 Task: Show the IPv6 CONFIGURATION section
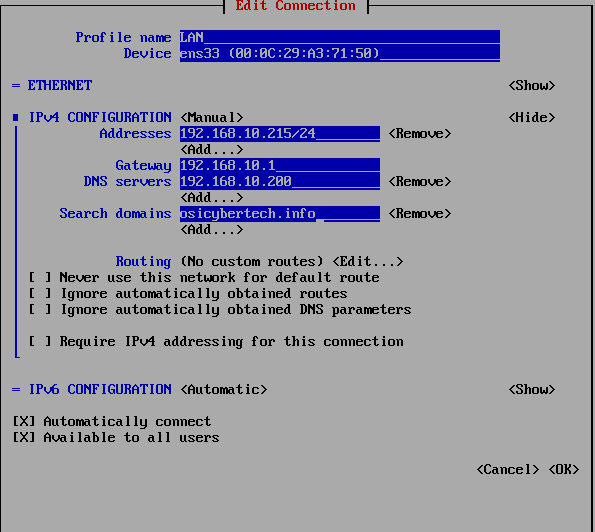[532, 389]
